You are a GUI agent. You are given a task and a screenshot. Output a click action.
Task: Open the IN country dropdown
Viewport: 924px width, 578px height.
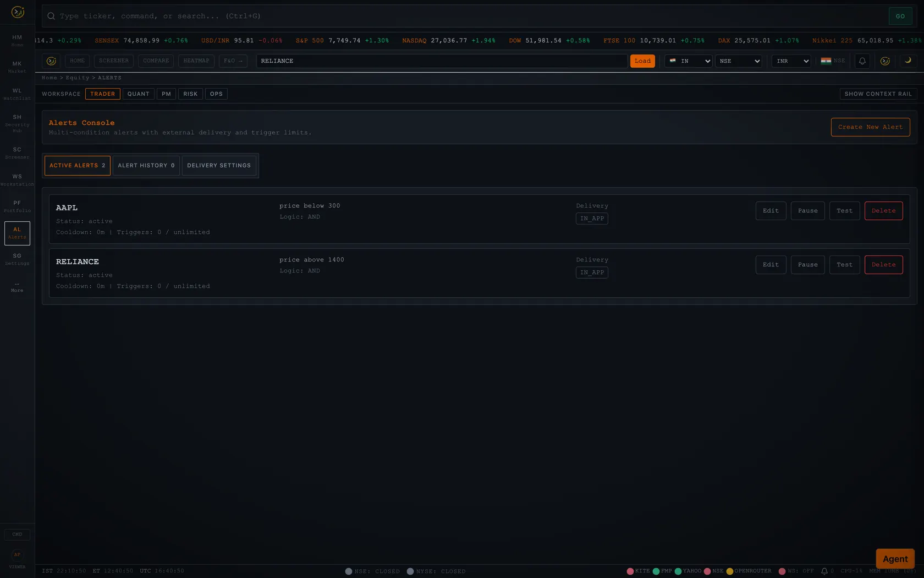(x=689, y=61)
